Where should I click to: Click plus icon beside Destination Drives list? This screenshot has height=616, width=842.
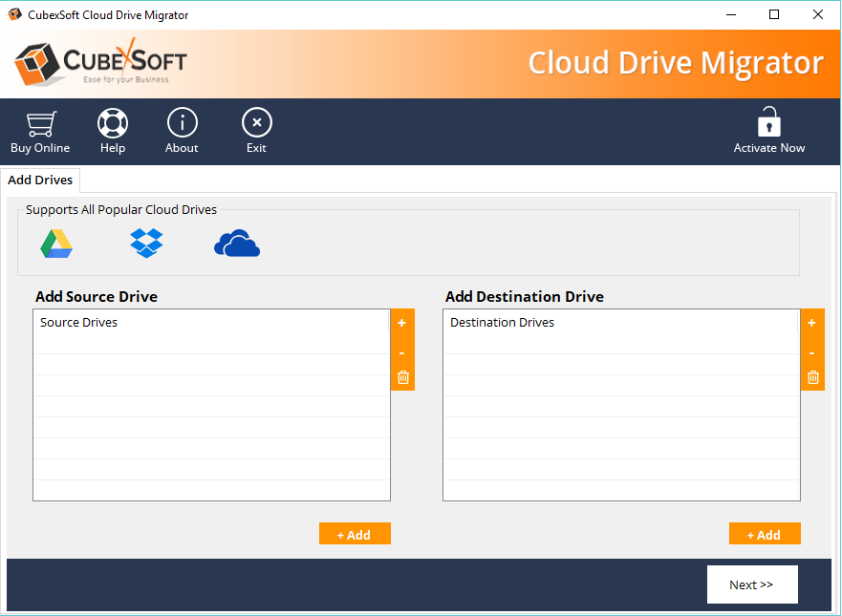point(812,323)
